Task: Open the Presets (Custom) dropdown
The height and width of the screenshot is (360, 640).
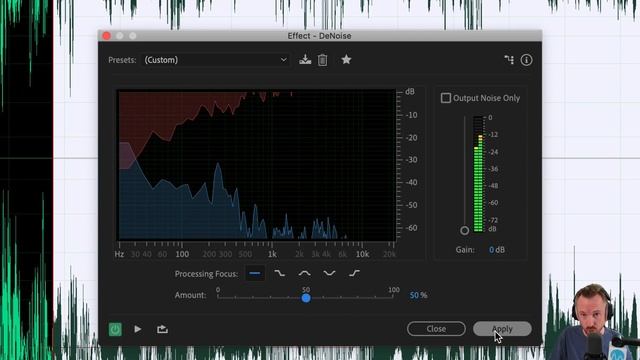Action: point(215,60)
